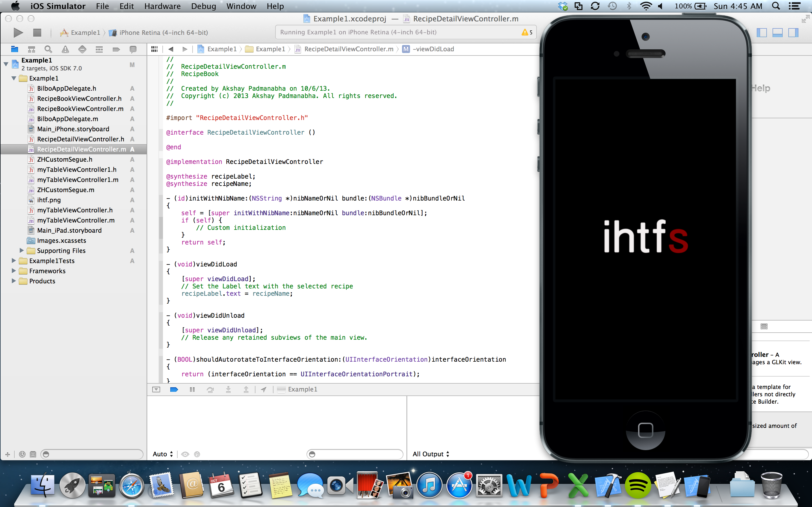Screen dimensions: 812x507
Task: Click the pause execution debug button
Action: click(x=192, y=389)
